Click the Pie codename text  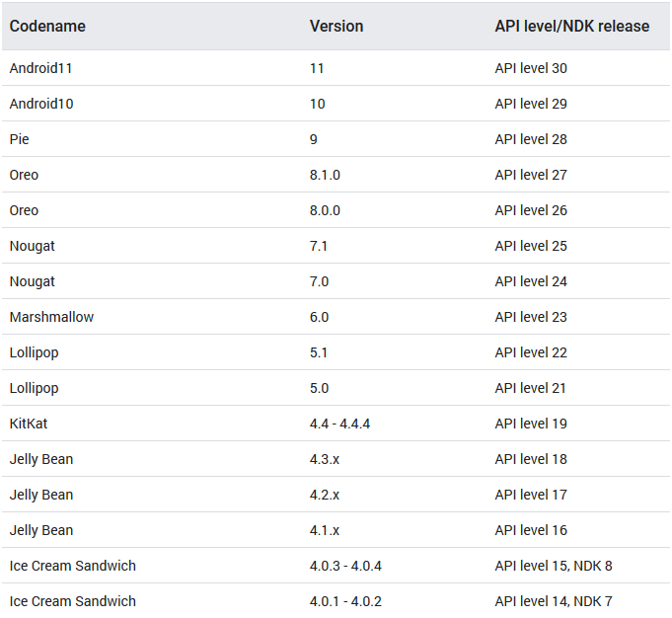click(20, 139)
